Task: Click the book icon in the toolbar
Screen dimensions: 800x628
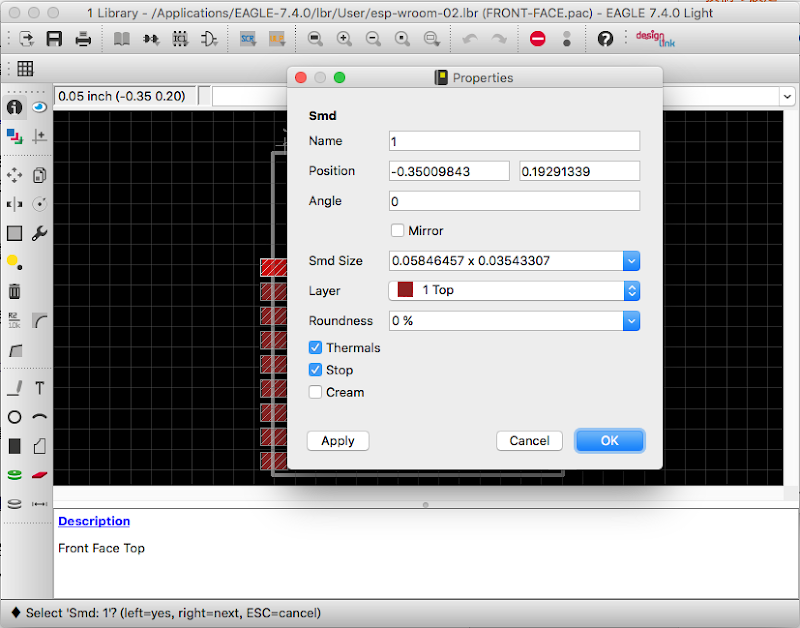Action: pyautogui.click(x=121, y=39)
